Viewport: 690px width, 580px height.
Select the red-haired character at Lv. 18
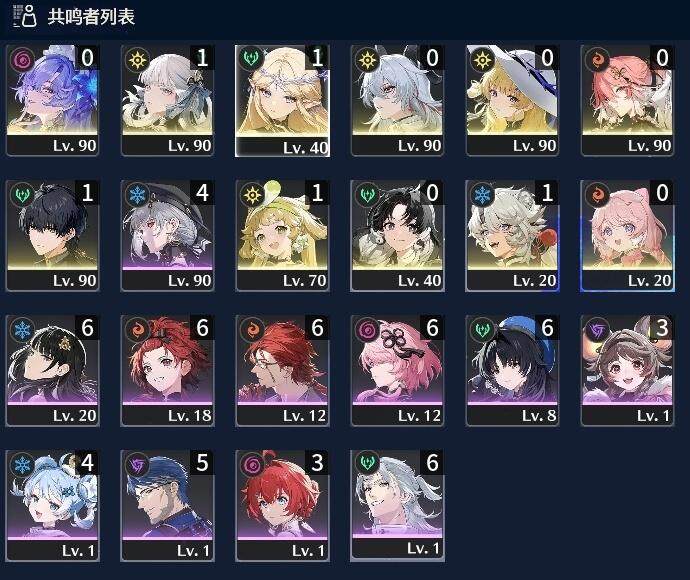tap(168, 371)
